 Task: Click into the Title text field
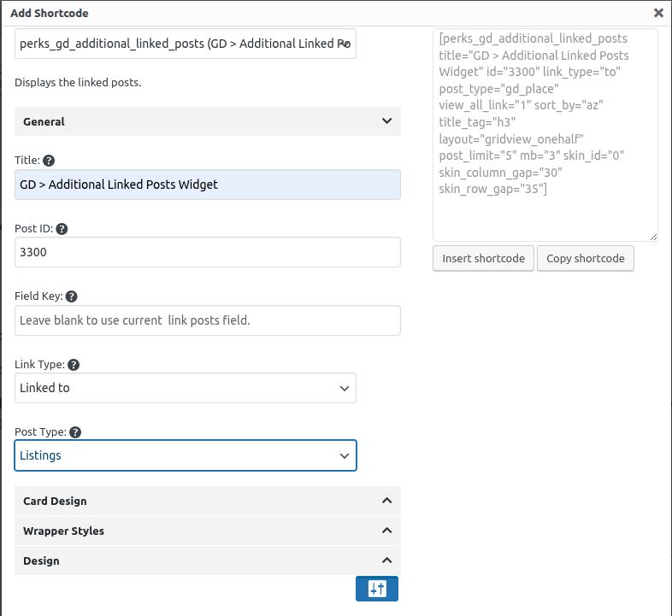pyautogui.click(x=207, y=185)
